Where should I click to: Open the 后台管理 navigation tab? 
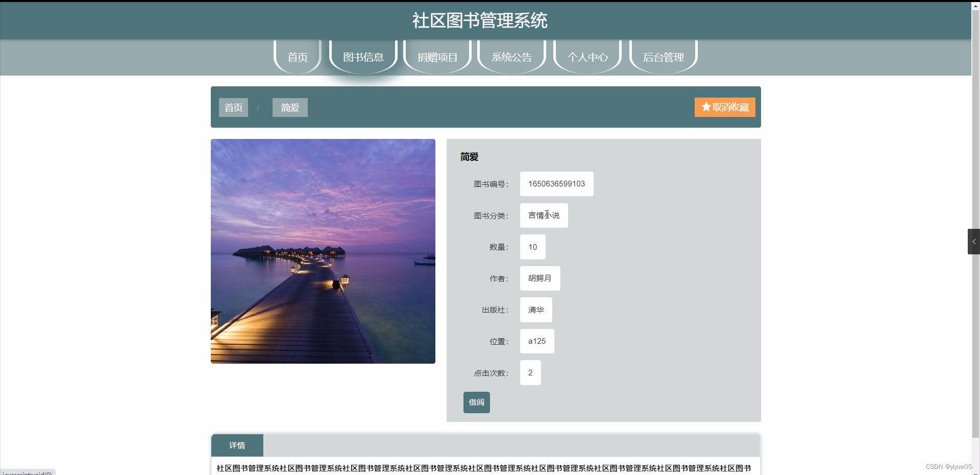click(663, 57)
